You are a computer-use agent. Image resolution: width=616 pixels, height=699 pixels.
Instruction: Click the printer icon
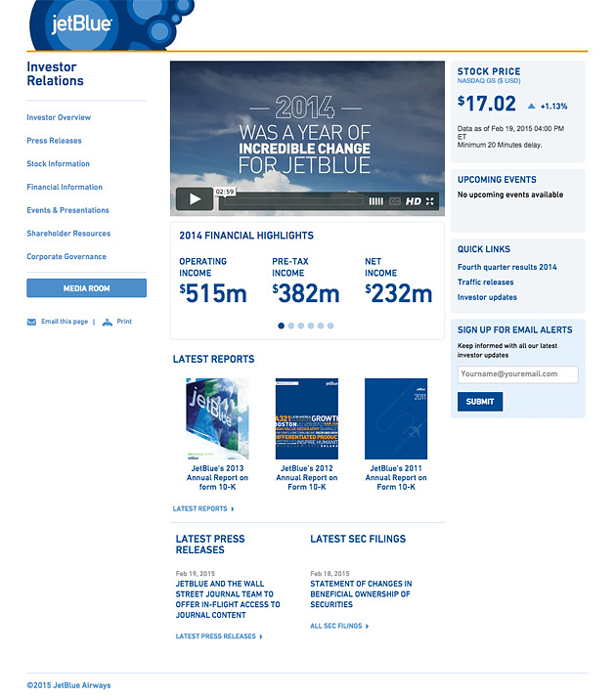point(107,322)
